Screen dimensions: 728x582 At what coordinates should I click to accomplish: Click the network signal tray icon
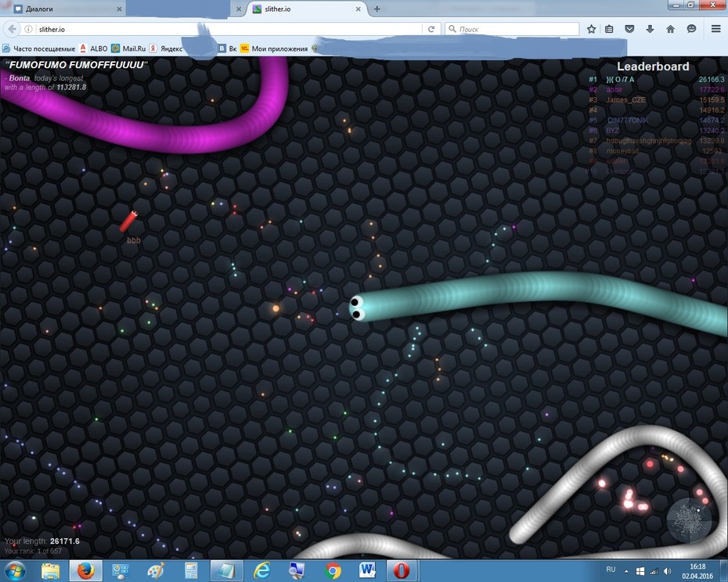[654, 571]
